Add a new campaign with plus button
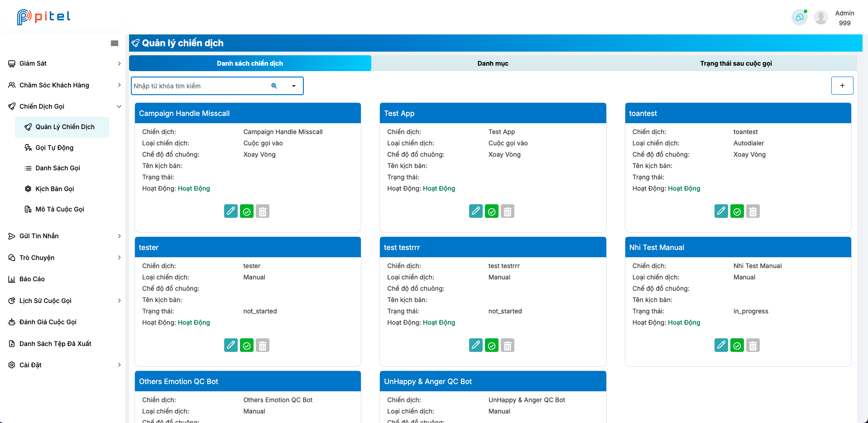868x423 pixels. pyautogui.click(x=842, y=86)
